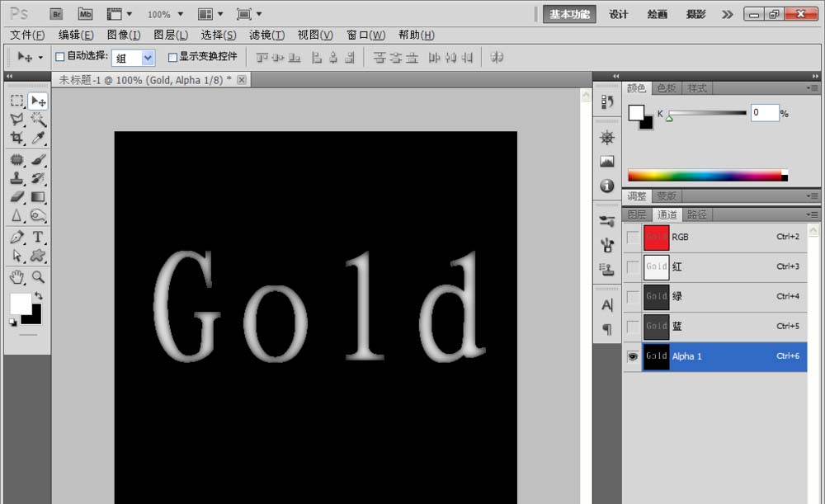This screenshot has width=825, height=504.
Task: Select the Lasso tool
Action: (x=17, y=120)
